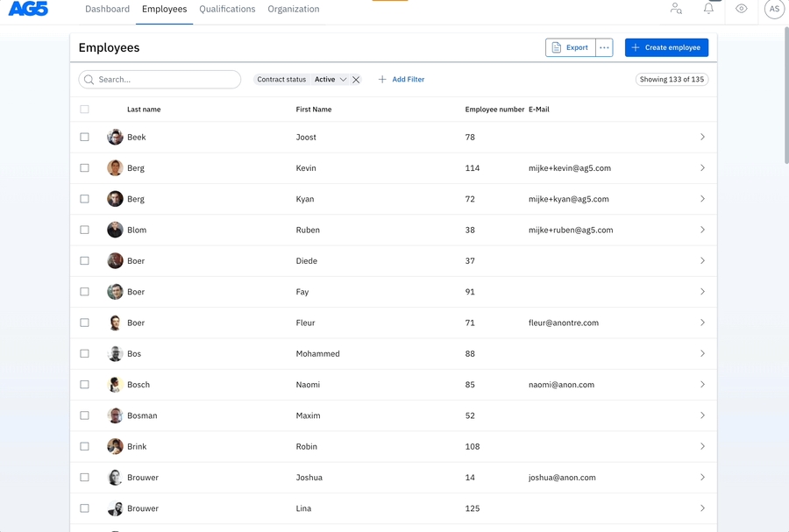Screen dimensions: 789x532
Task: Switch to the Qualifications tab
Action: click(227, 9)
